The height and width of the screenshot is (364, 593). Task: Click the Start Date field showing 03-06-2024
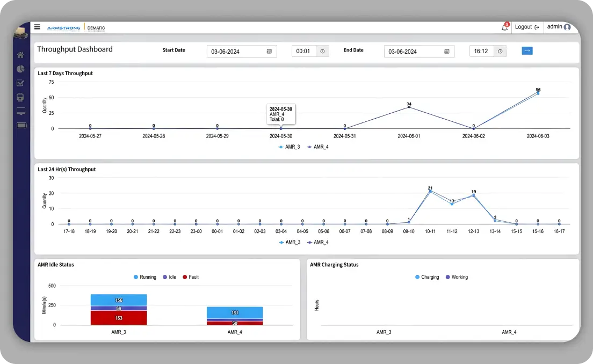point(242,52)
